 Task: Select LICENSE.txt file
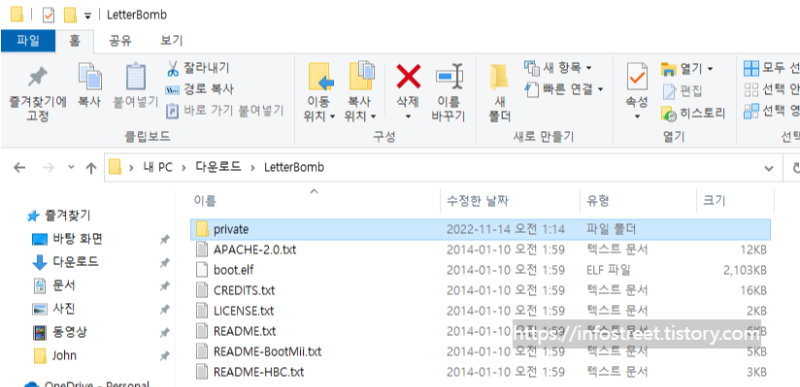click(x=480, y=311)
